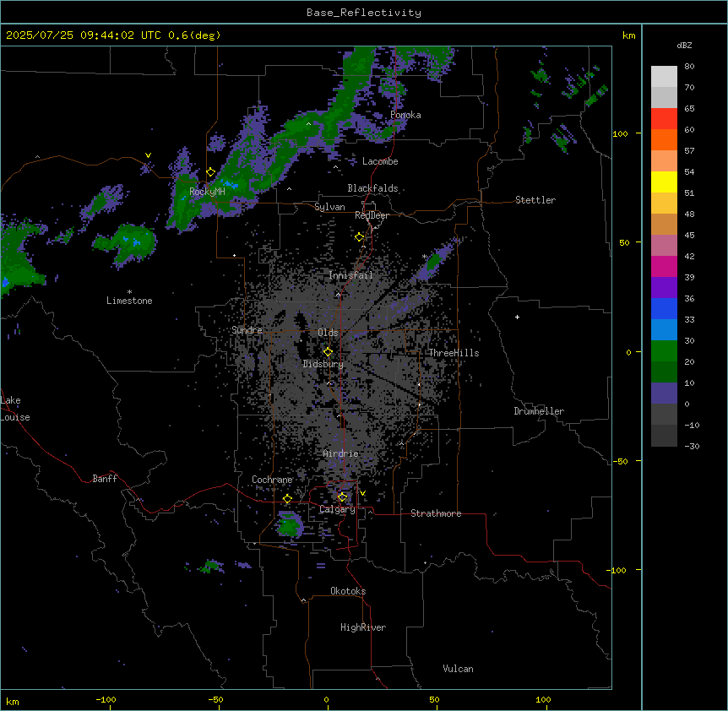Click the Drumheller label
The image size is (728, 711).
pyautogui.click(x=539, y=411)
